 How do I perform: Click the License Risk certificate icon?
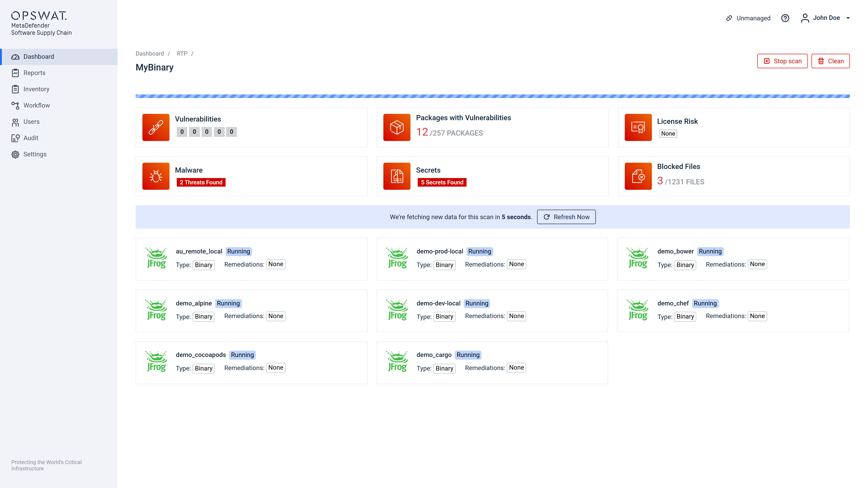pyautogui.click(x=638, y=127)
